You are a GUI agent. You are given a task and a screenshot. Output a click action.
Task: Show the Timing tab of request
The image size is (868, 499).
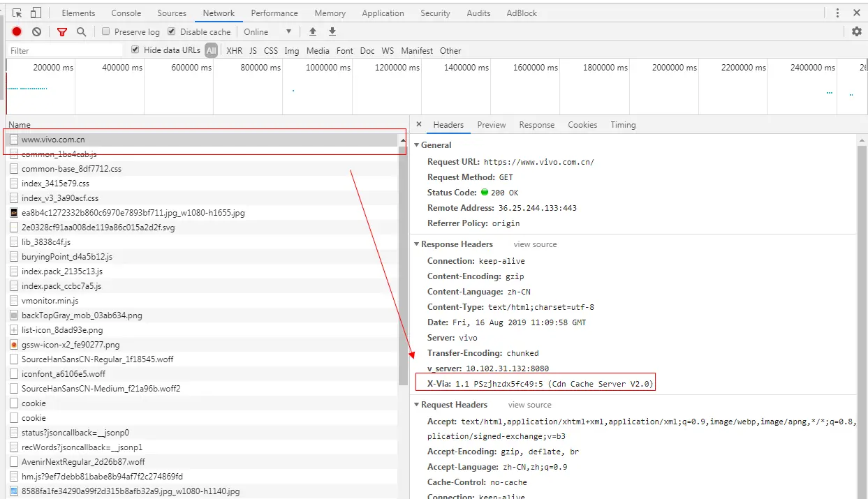click(x=623, y=125)
